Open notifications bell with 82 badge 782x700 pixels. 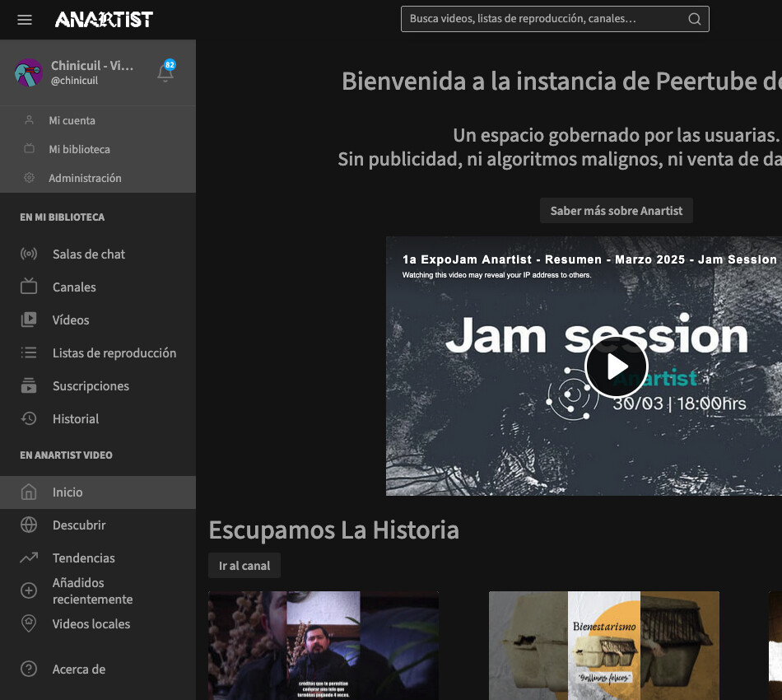click(165, 73)
